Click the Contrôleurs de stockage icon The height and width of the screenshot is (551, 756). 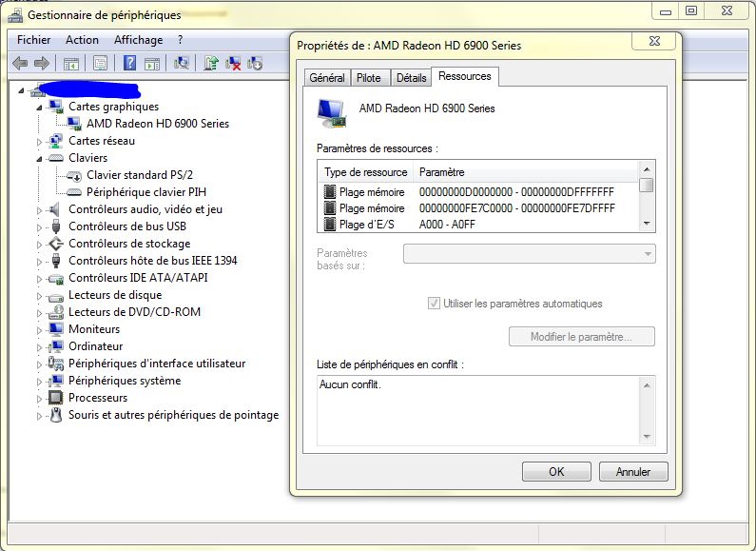56,244
